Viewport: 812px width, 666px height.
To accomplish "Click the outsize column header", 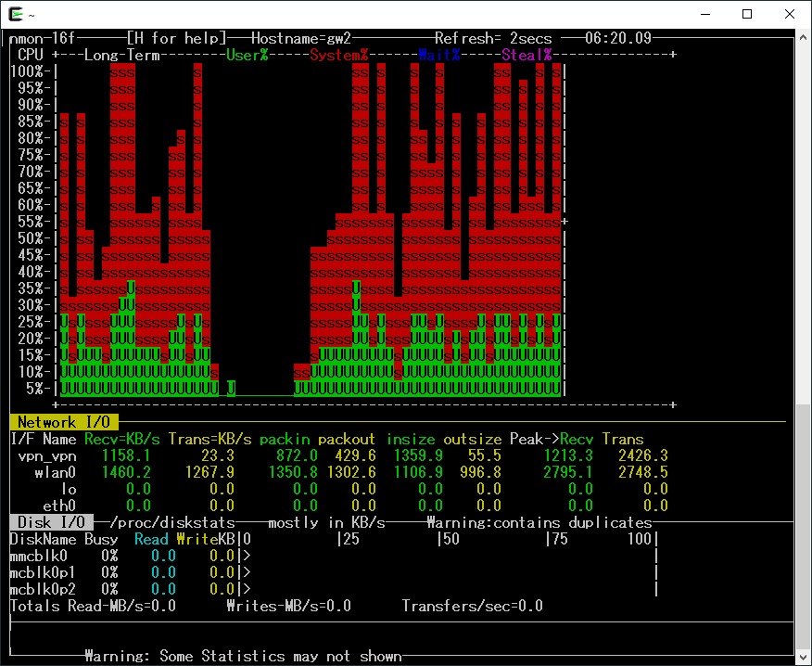I will point(473,439).
